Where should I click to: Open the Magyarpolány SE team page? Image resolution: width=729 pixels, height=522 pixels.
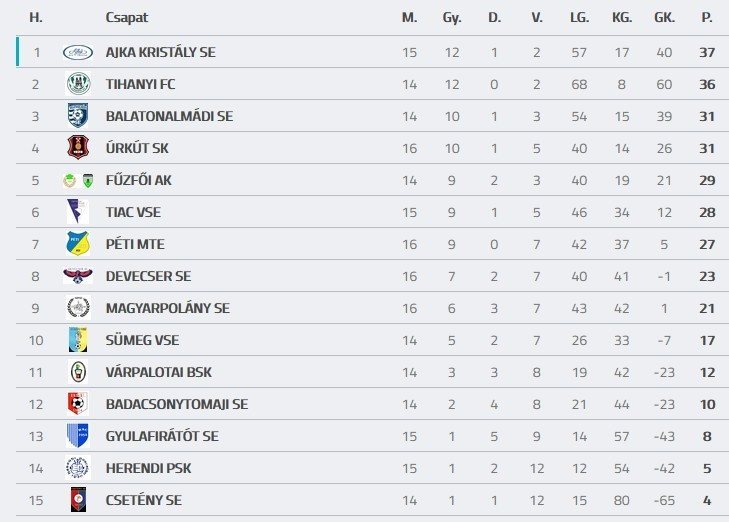click(167, 308)
